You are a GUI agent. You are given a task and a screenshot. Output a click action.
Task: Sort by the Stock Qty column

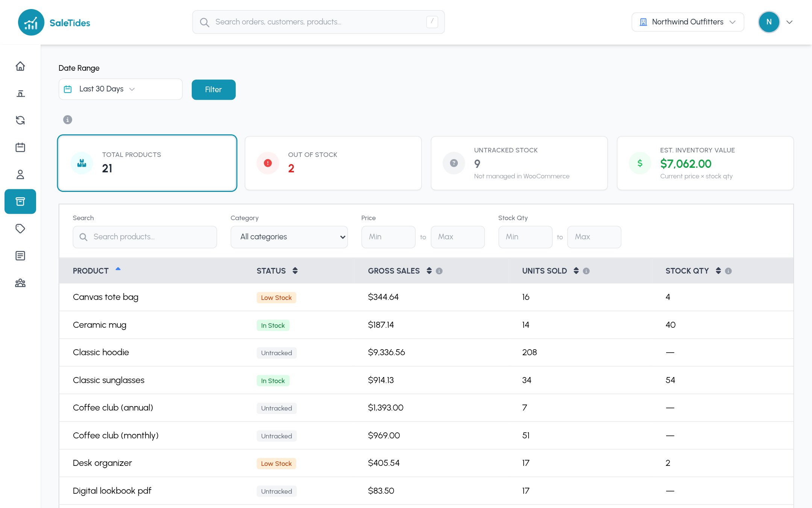coord(718,271)
